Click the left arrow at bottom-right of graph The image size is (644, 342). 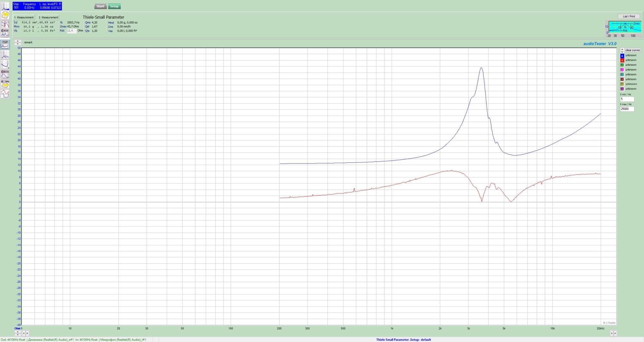point(611,333)
